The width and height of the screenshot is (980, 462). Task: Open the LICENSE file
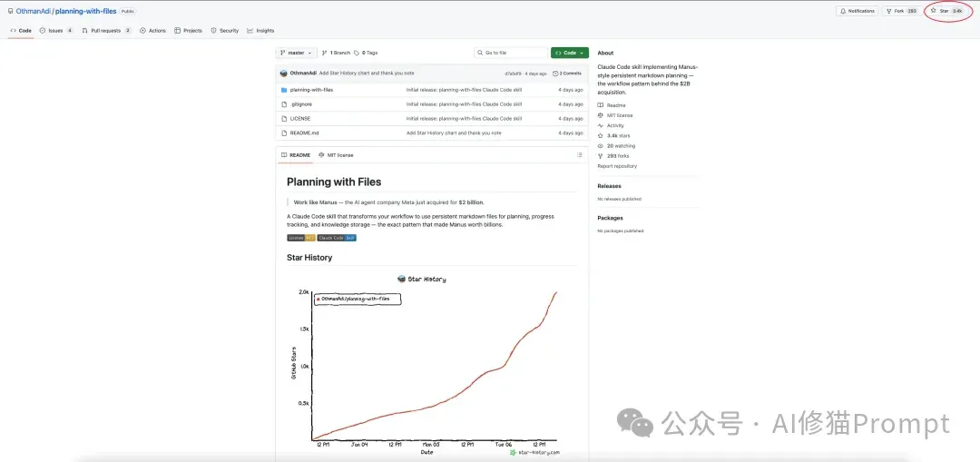[x=300, y=118]
